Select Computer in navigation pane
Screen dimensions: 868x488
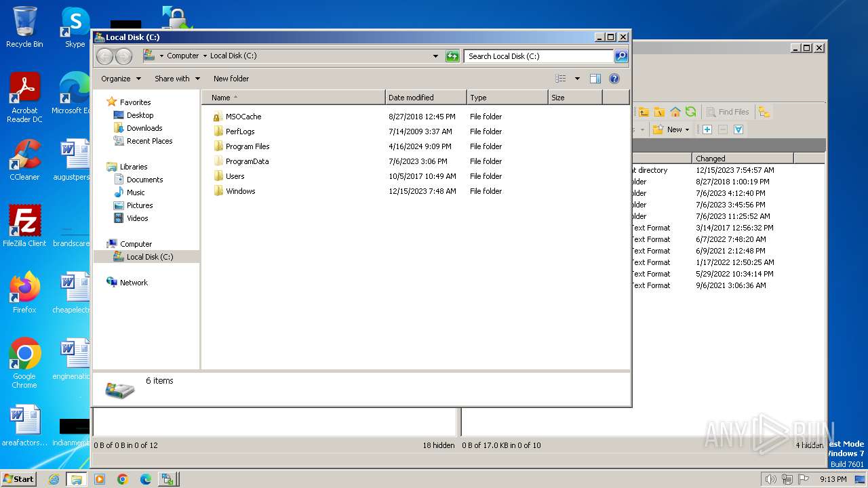point(136,244)
